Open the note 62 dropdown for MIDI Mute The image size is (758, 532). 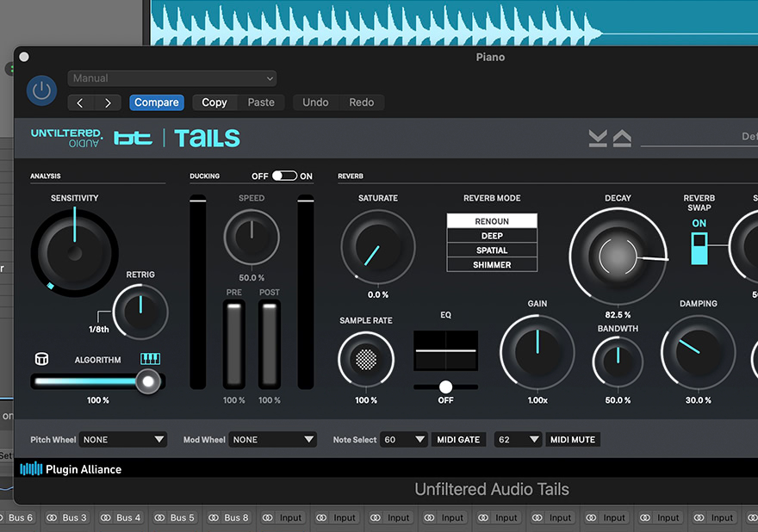pyautogui.click(x=518, y=440)
